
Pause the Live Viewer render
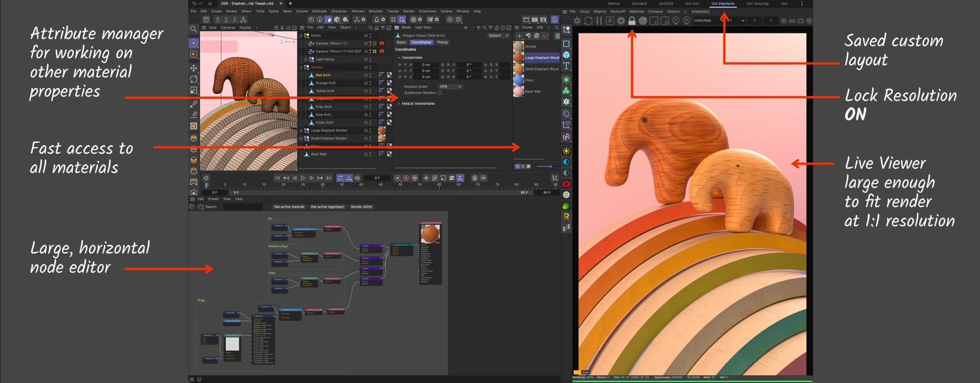(599, 21)
